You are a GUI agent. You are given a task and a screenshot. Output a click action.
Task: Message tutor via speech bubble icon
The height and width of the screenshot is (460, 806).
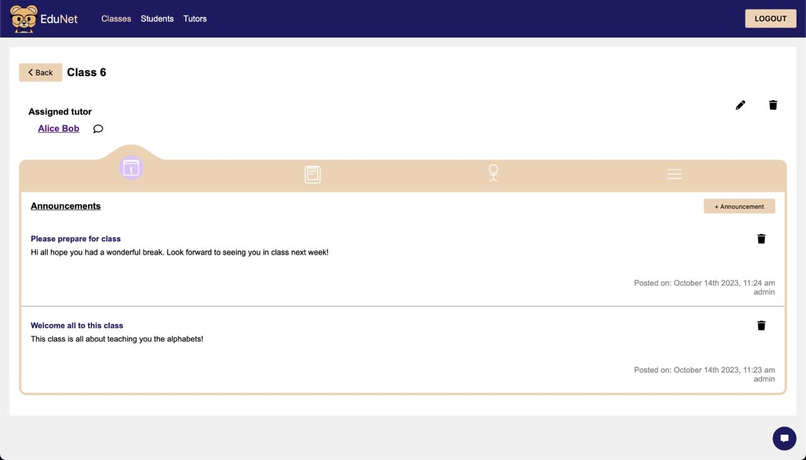coord(98,128)
